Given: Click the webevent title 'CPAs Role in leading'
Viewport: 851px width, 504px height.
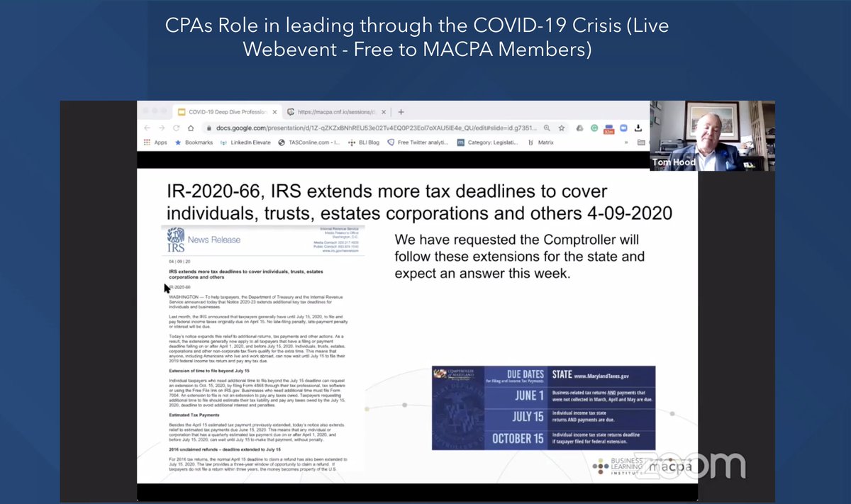Looking at the screenshot, I should pos(417,38).
